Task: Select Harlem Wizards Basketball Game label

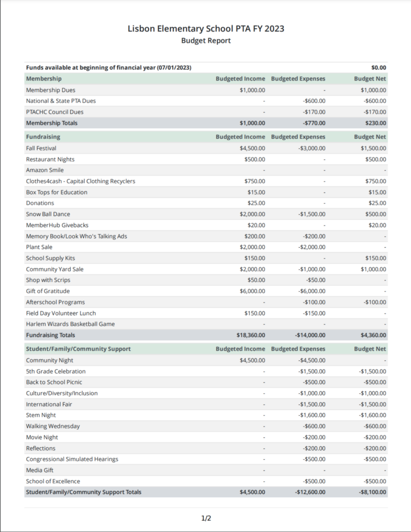Action: pos(70,324)
